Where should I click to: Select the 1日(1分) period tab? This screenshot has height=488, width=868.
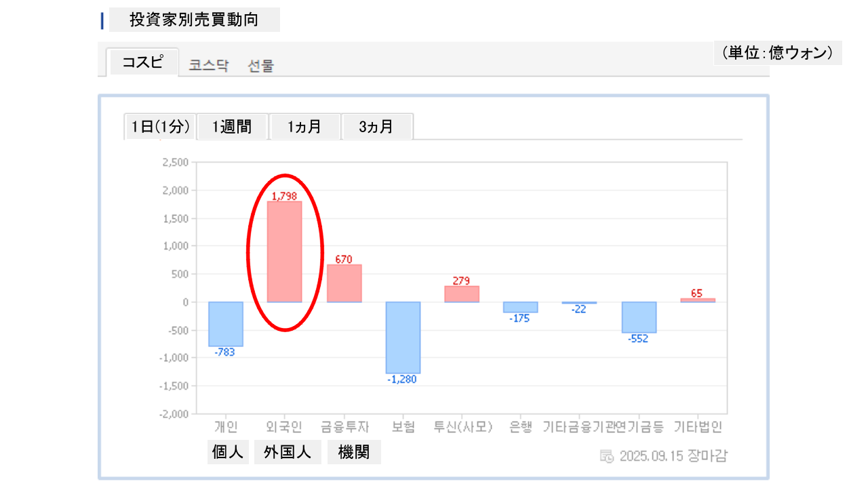click(160, 127)
